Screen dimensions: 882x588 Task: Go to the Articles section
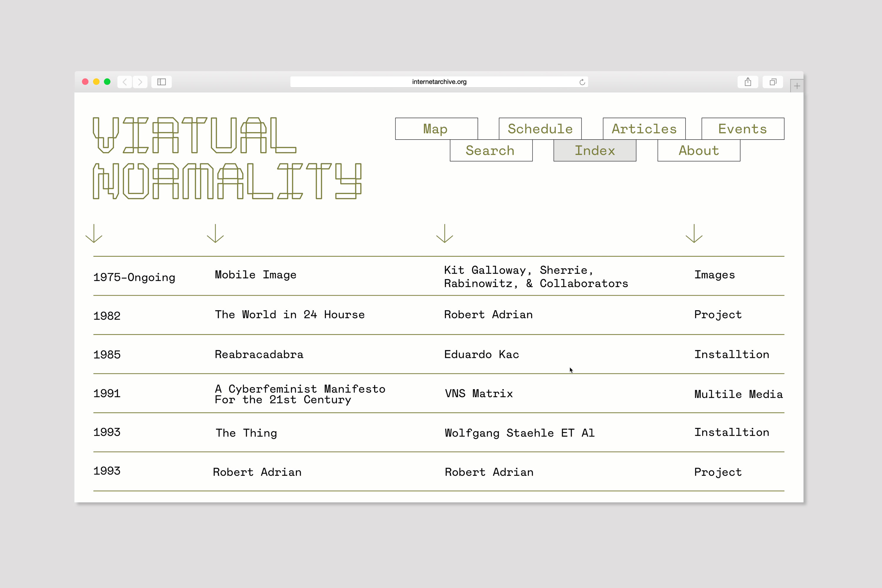[x=644, y=129]
